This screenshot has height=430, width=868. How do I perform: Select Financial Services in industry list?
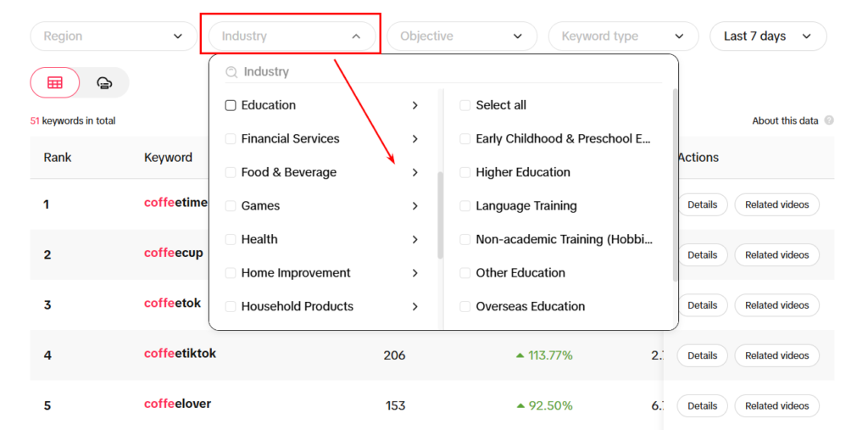290,139
